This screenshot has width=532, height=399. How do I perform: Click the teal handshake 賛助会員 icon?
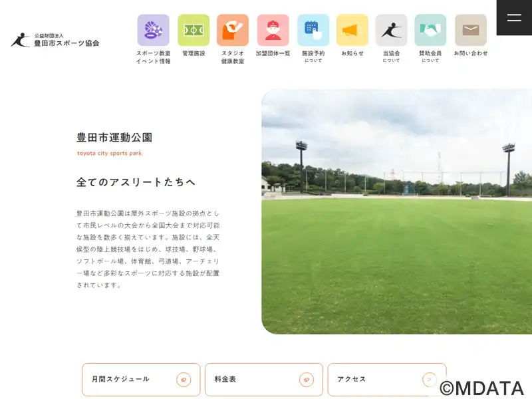tap(430, 30)
